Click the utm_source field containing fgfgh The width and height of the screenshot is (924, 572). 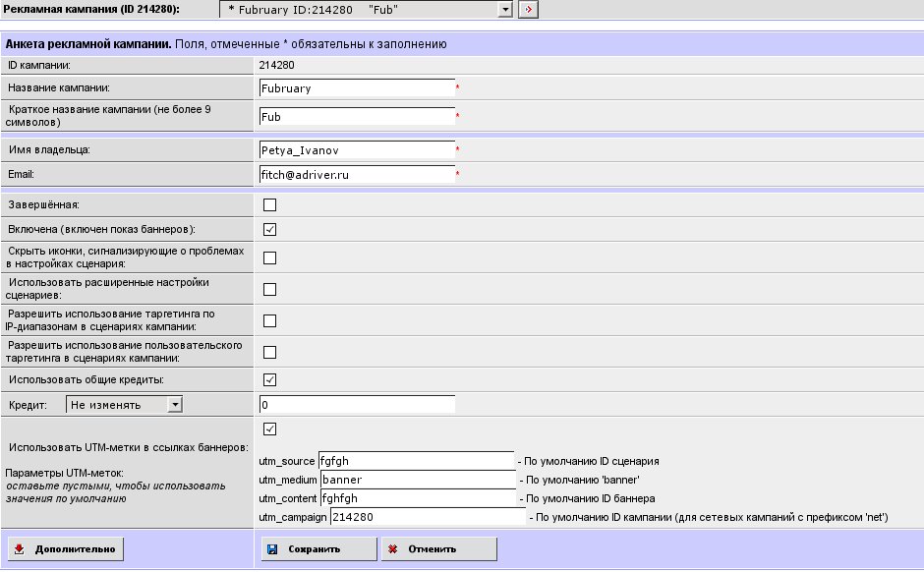pos(416,461)
